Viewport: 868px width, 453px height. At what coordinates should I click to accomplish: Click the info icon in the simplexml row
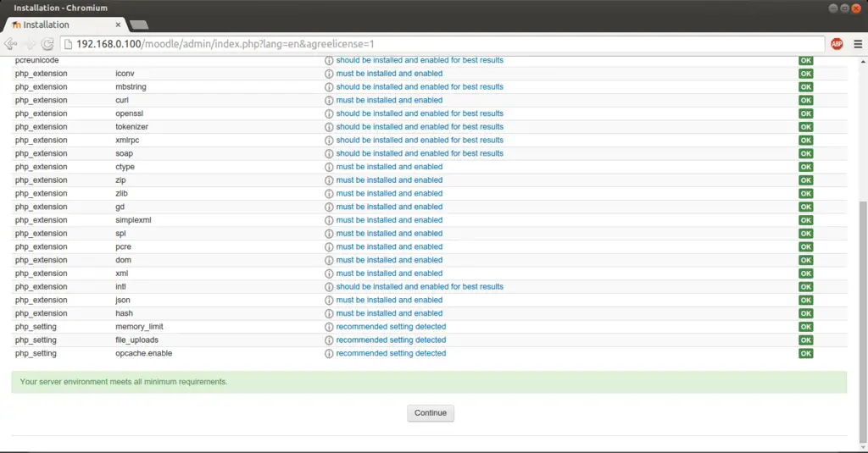pos(329,220)
